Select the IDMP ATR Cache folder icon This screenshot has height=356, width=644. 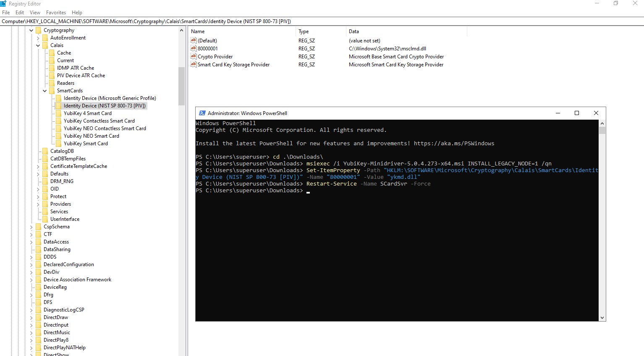pyautogui.click(x=52, y=68)
